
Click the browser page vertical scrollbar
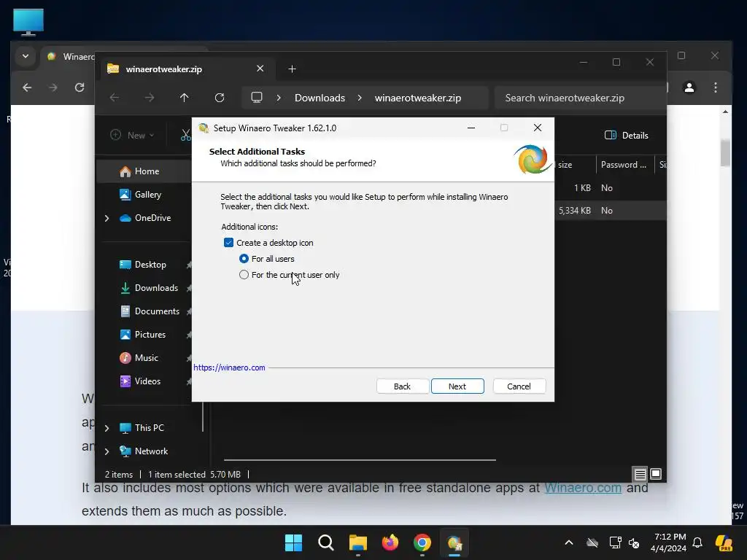(725, 152)
